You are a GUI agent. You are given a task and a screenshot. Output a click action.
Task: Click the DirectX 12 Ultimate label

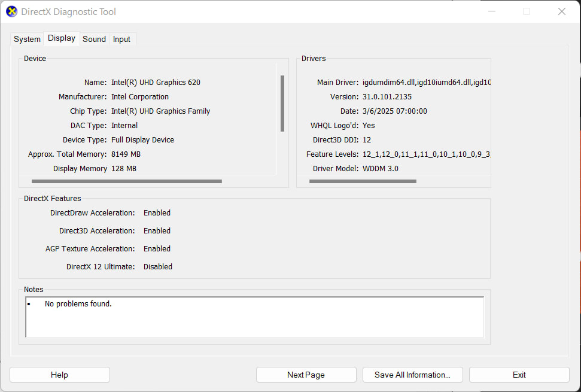pyautogui.click(x=101, y=267)
